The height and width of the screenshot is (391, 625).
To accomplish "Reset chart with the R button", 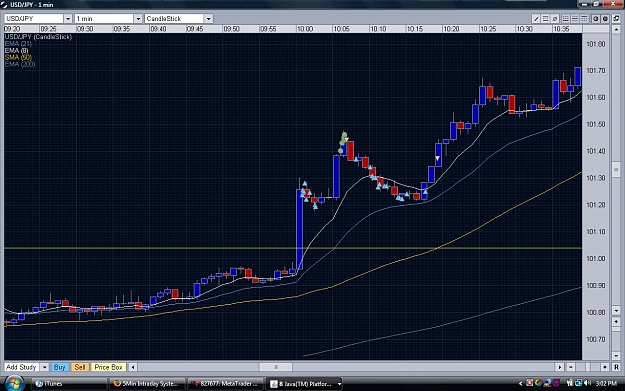I will pos(616,367).
